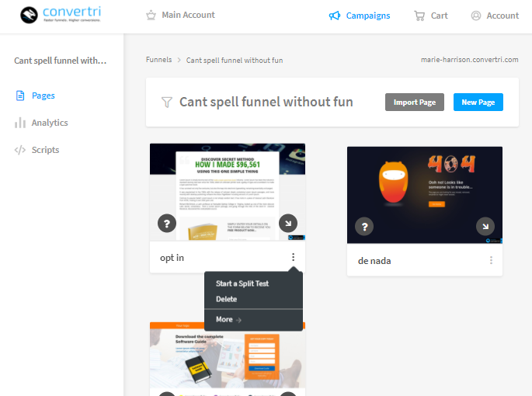Open Analytics in the left sidebar
Viewport: 532px width, 396px height.
point(49,123)
